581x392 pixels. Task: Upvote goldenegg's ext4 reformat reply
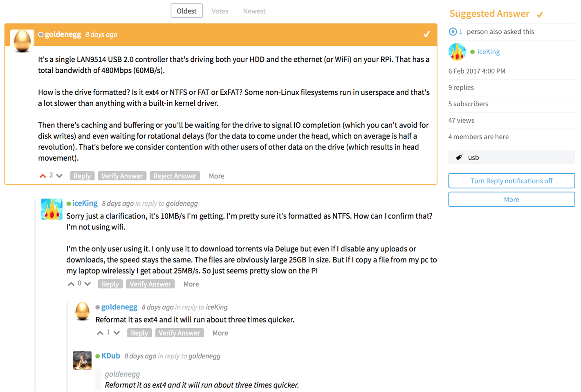[x=100, y=333]
